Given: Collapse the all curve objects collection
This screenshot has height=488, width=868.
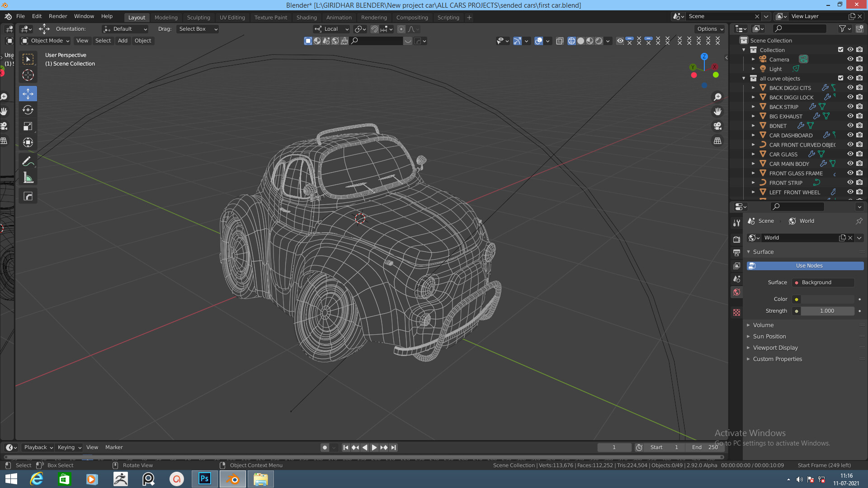Looking at the screenshot, I should [743, 78].
